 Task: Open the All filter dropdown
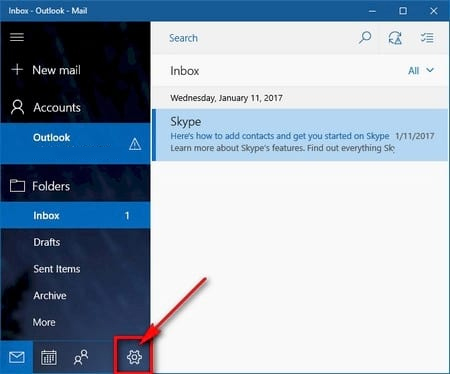(x=421, y=70)
